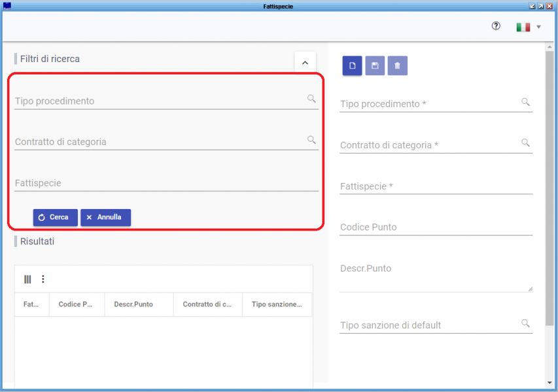Viewport: 558px width, 392px height.
Task: Open lookup for Tipo sanzione di default
Action: pos(525,323)
